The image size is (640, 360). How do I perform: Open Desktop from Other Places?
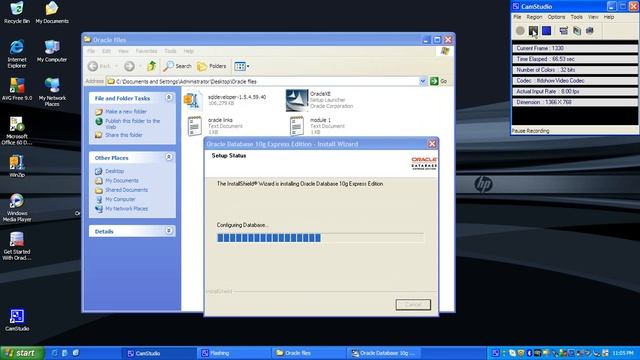coord(114,171)
